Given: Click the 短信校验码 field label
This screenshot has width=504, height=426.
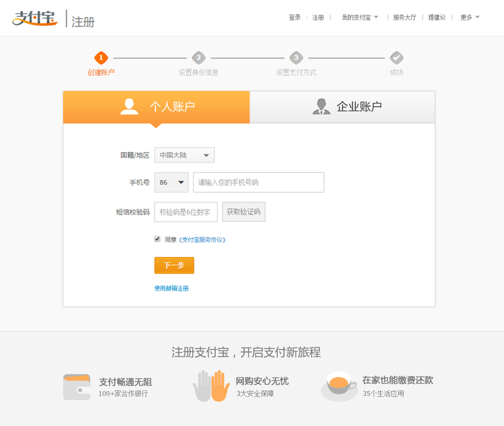Looking at the screenshot, I should (133, 212).
